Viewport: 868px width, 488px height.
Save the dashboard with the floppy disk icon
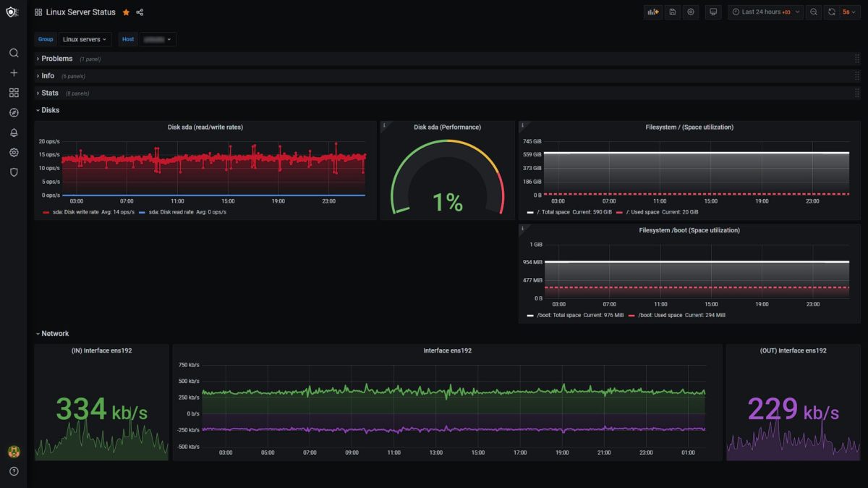673,12
